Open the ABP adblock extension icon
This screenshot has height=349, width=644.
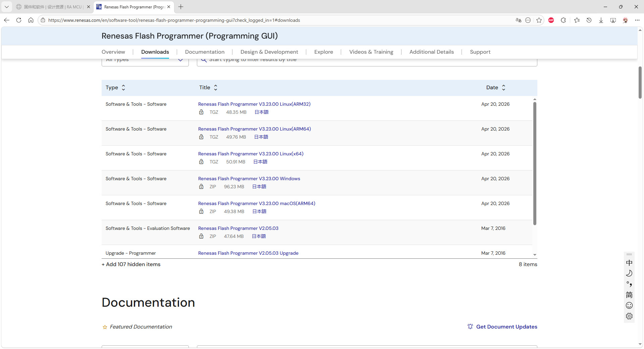[x=551, y=20]
